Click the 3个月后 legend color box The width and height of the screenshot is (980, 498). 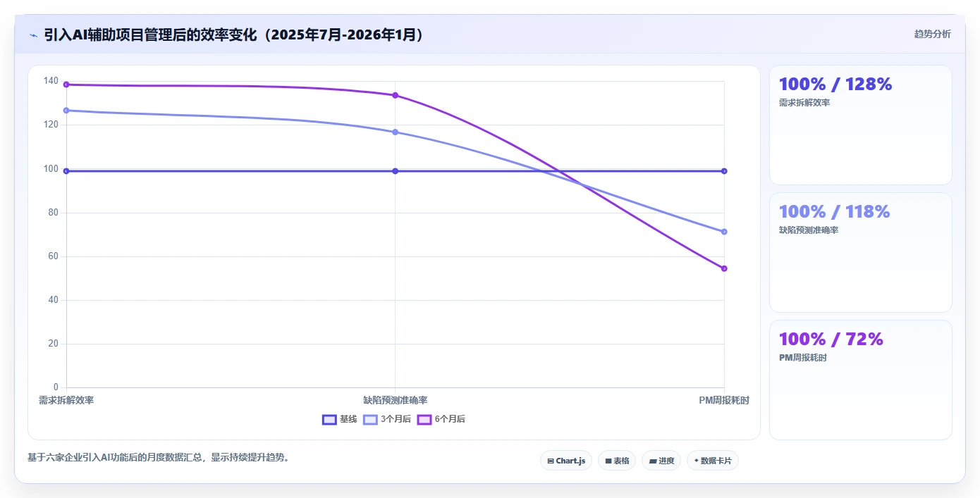point(370,419)
